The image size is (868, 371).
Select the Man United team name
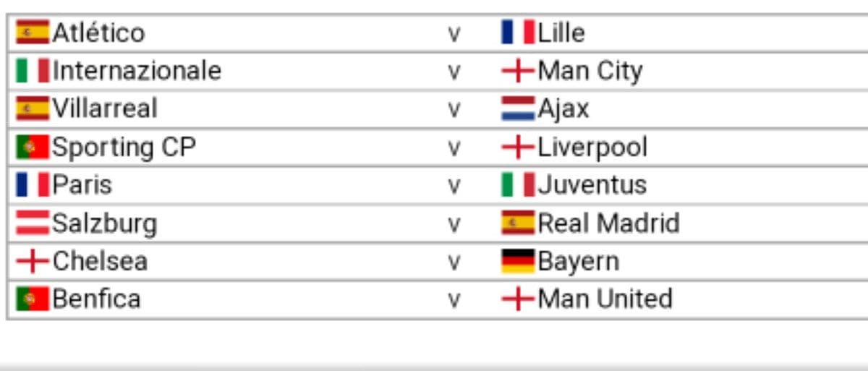point(605,299)
